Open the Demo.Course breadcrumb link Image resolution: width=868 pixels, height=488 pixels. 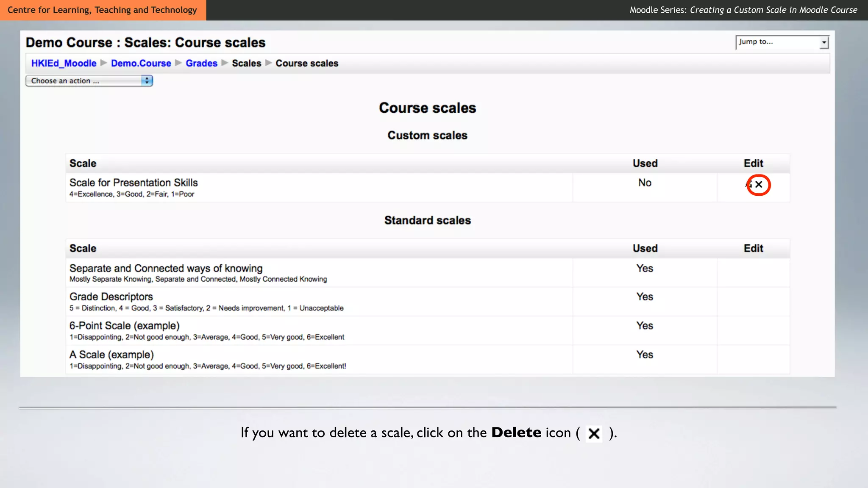point(141,63)
